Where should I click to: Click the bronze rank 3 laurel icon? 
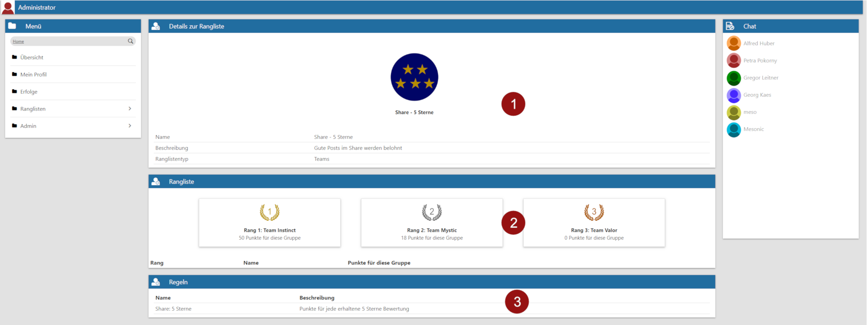[x=594, y=212]
